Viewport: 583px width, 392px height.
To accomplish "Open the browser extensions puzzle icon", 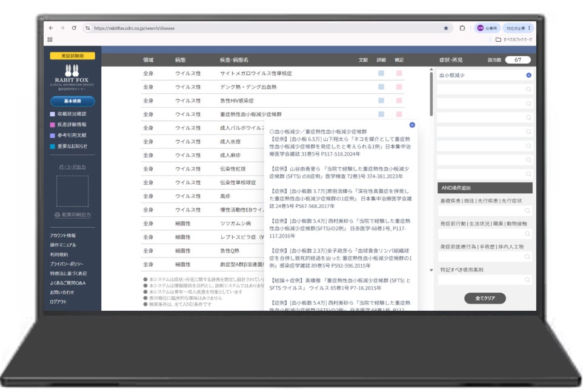I will click(x=462, y=28).
